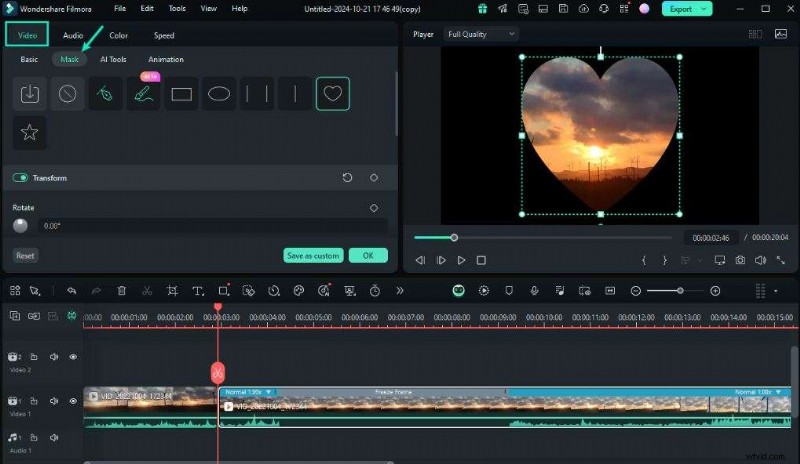The height and width of the screenshot is (464, 800).
Task: Lock the Video 1 track
Action: (x=34, y=401)
